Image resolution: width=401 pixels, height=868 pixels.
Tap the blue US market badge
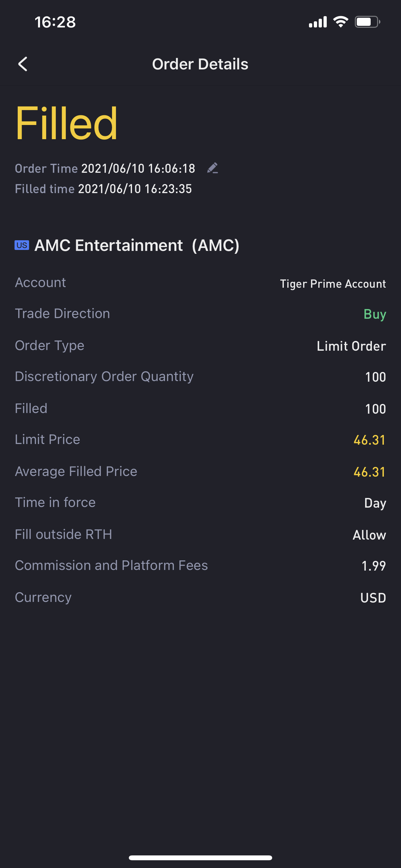tap(22, 245)
